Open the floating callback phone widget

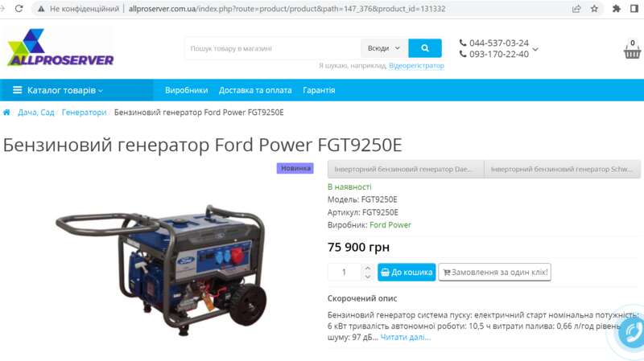(634, 332)
